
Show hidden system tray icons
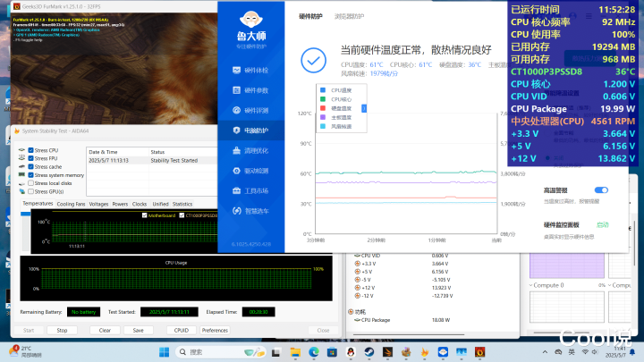click(545, 352)
